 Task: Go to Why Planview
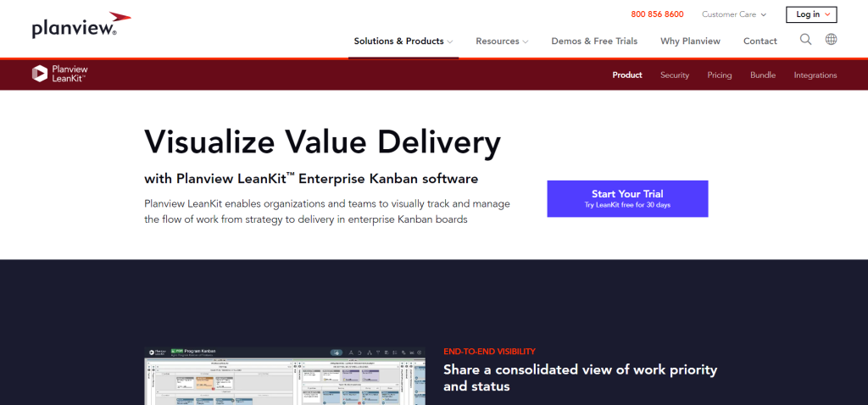tap(690, 41)
